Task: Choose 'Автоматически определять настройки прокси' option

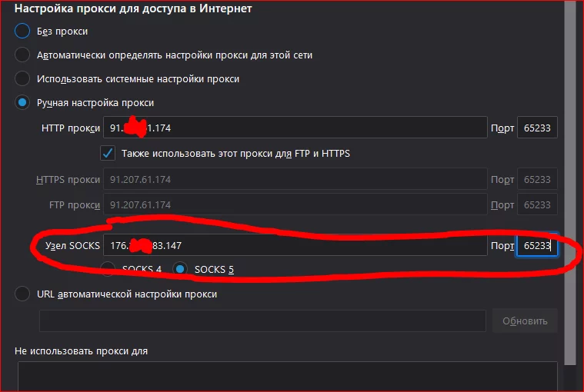Action: coord(22,55)
